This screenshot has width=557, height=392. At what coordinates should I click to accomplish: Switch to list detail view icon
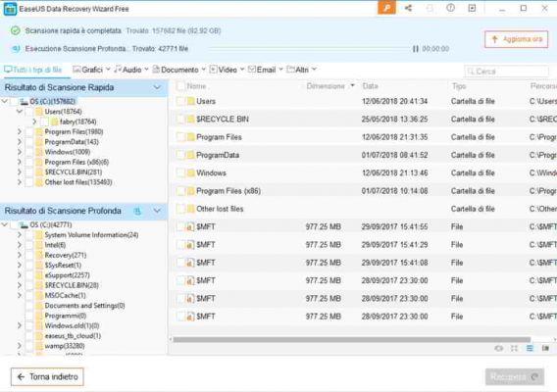[530, 348]
